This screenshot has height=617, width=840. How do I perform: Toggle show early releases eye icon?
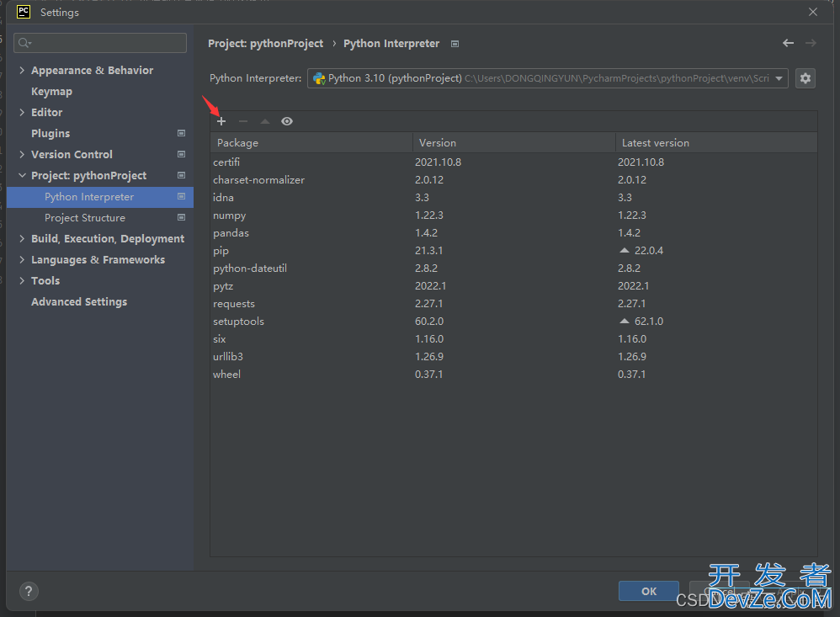coord(287,121)
